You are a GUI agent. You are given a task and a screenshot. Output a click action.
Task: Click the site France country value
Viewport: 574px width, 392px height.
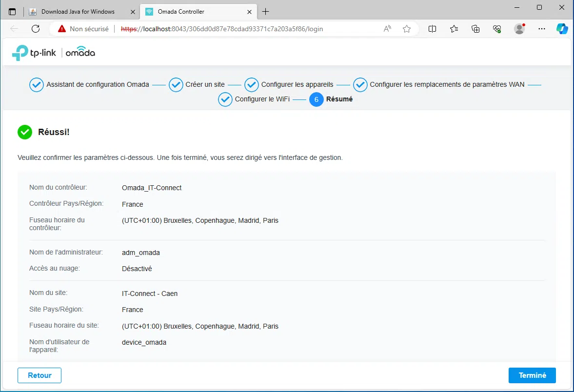click(x=133, y=310)
